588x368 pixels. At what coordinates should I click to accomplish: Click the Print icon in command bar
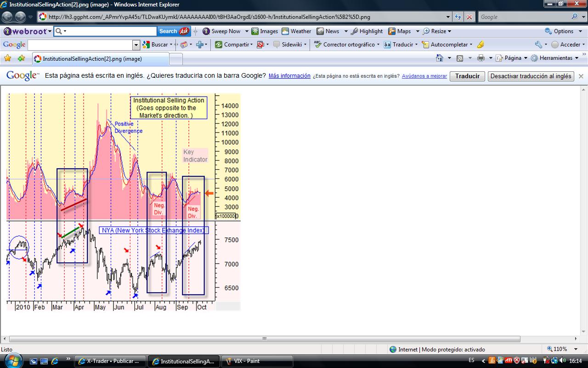(481, 58)
